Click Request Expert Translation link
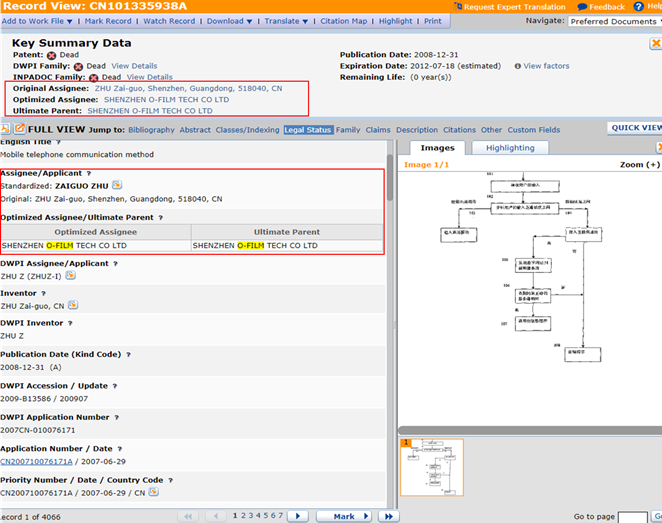Image resolution: width=662 pixels, height=523 pixels. [514, 7]
